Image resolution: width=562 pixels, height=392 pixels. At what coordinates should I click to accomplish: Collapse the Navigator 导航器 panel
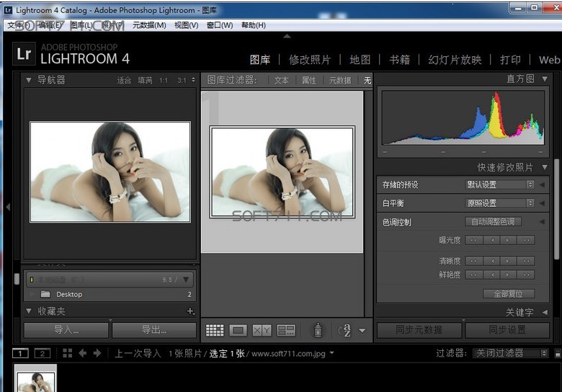click(28, 80)
